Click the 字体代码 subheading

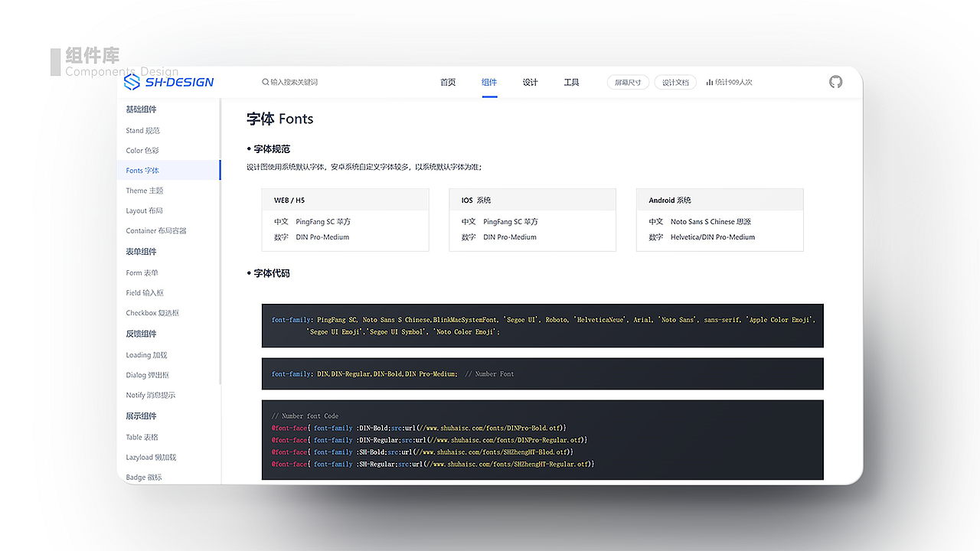272,273
